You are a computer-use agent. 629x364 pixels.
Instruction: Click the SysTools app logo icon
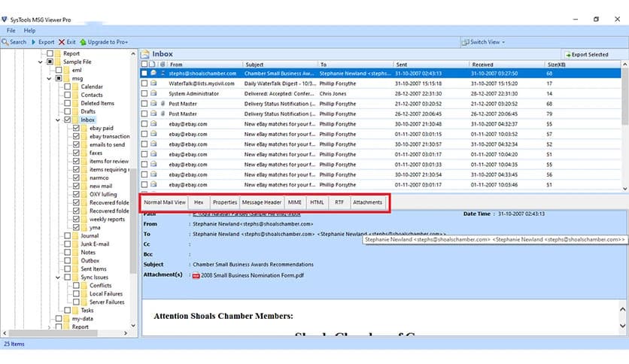click(5, 20)
